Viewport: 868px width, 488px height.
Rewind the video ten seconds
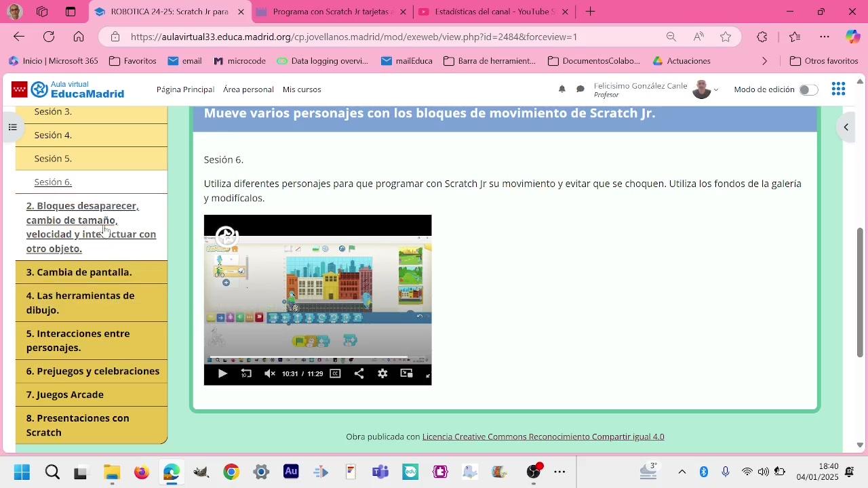pos(246,373)
